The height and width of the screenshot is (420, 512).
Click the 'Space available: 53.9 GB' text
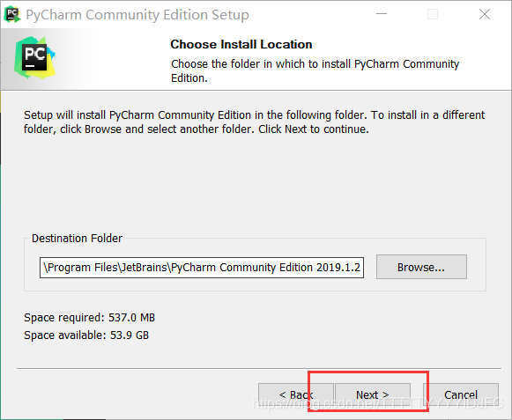coord(86,335)
